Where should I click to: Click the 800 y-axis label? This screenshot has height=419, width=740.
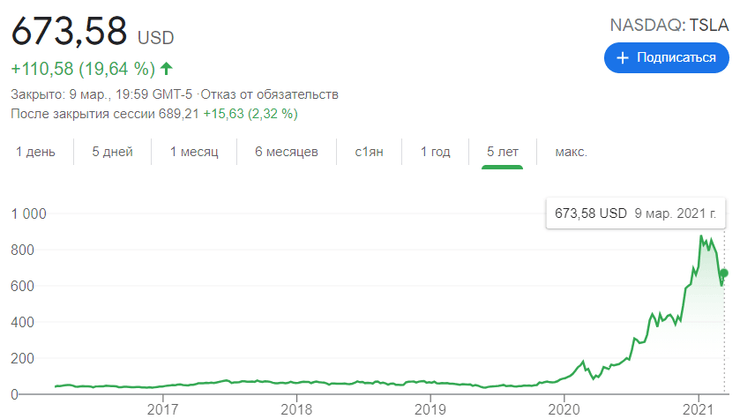(x=22, y=250)
